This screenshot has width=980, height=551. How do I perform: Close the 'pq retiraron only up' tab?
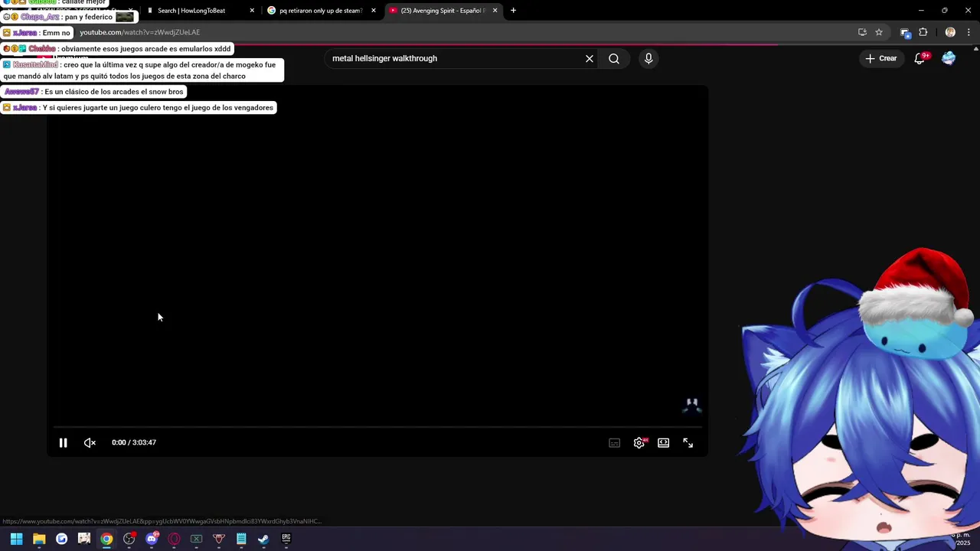374,11
